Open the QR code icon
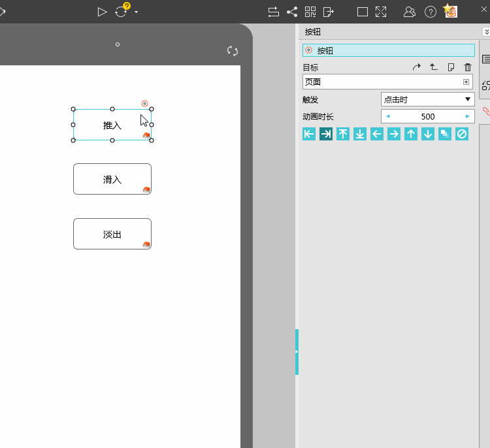Image resolution: width=490 pixels, height=448 pixels. (310, 12)
